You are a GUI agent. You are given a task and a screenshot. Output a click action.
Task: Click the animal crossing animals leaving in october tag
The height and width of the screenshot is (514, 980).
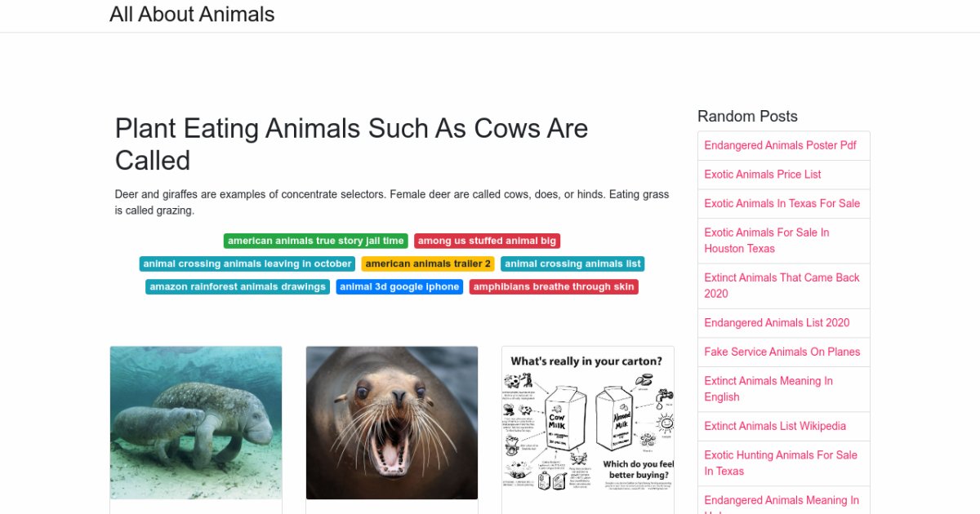(x=247, y=264)
